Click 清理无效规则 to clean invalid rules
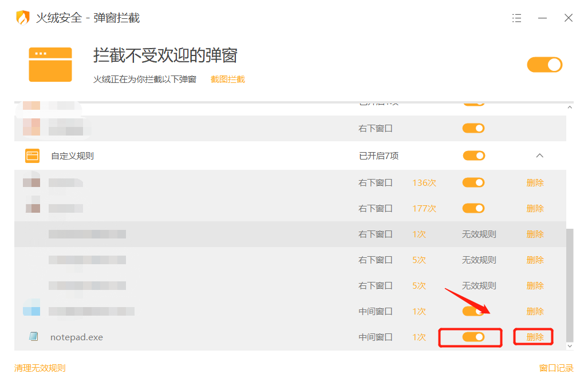Screen dimensions: 588x386 click(x=40, y=368)
